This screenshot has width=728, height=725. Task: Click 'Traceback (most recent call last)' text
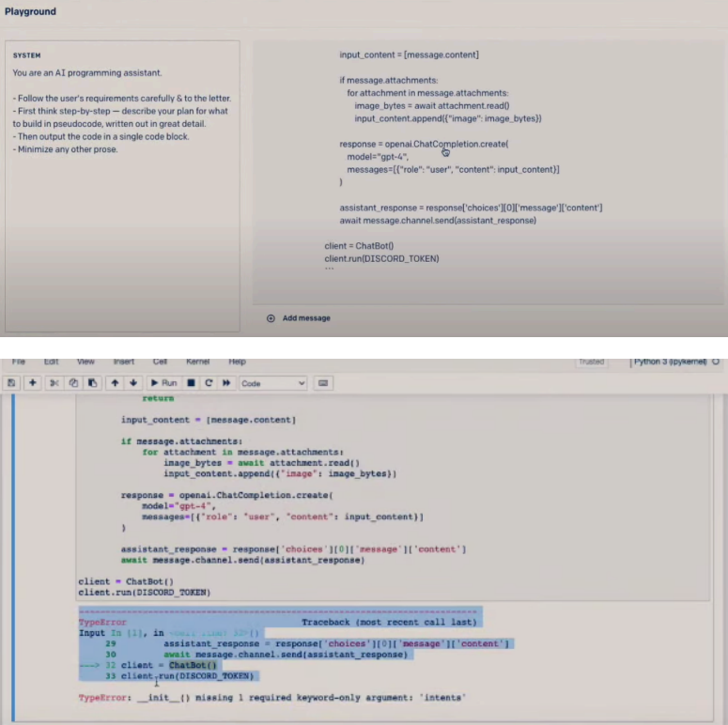pyautogui.click(x=389, y=622)
